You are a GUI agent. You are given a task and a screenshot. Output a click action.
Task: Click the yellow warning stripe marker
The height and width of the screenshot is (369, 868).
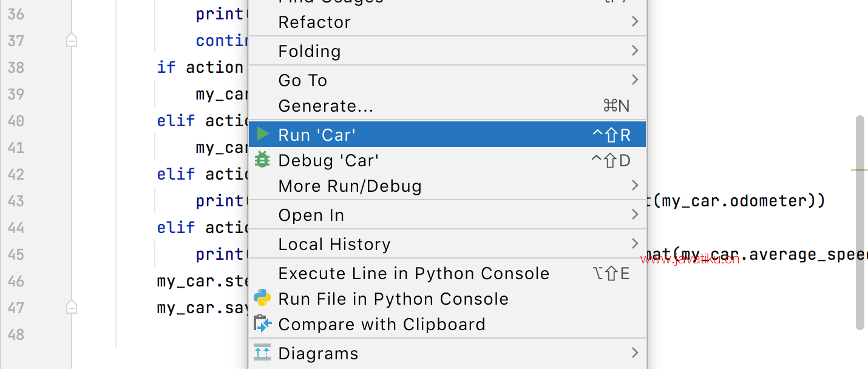859,170
